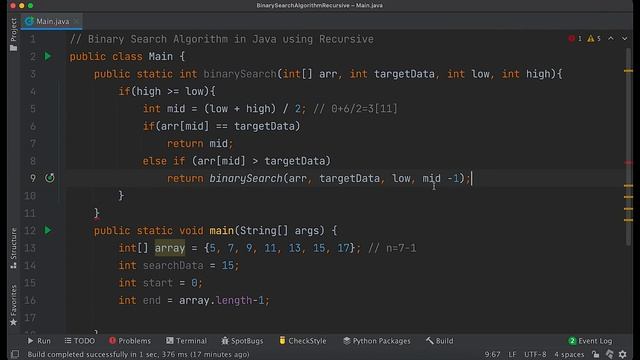Click the editor vertical scrollbar thumb
640x360 pixels.
(x=629, y=147)
